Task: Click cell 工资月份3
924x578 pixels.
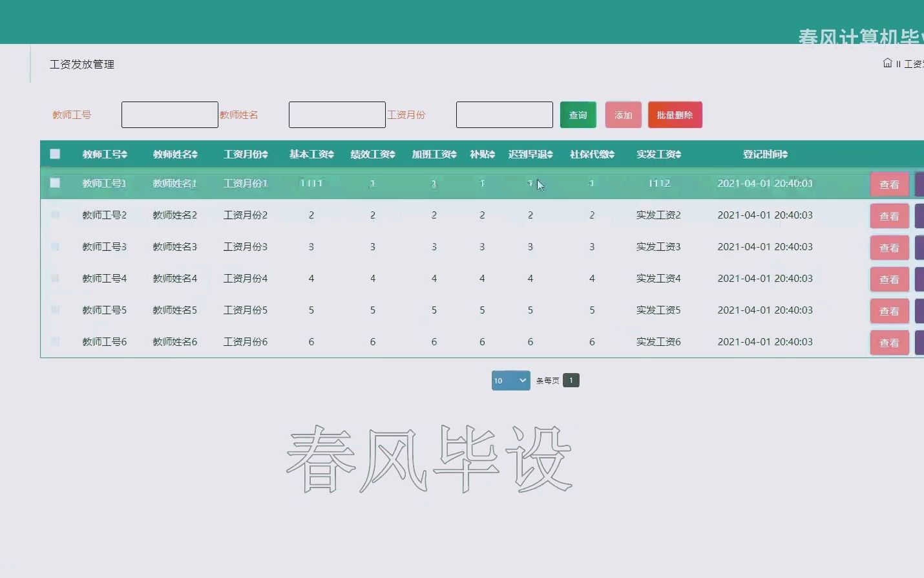Action: 246,246
